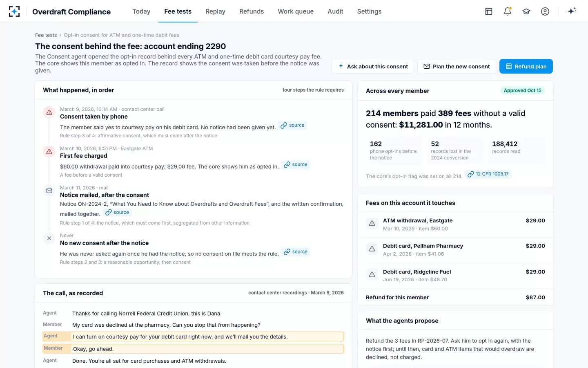Open notifications bell icon
The width and height of the screenshot is (588, 368).
click(508, 11)
